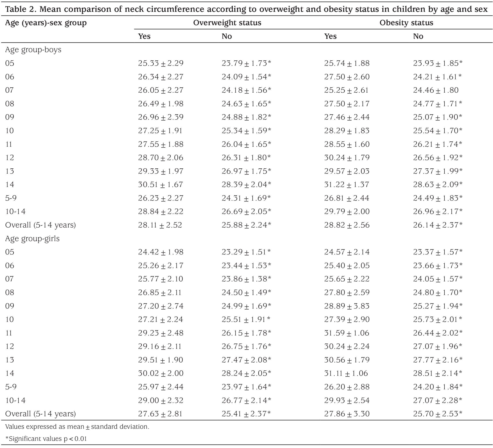Click the 'Overweight status' column group header
This screenshot has width=493, height=448.
[x=227, y=23]
